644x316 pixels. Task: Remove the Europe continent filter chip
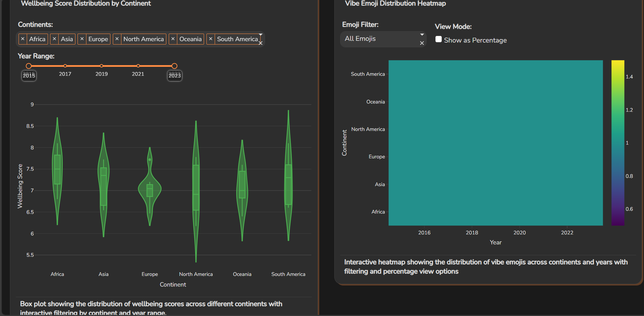click(82, 39)
